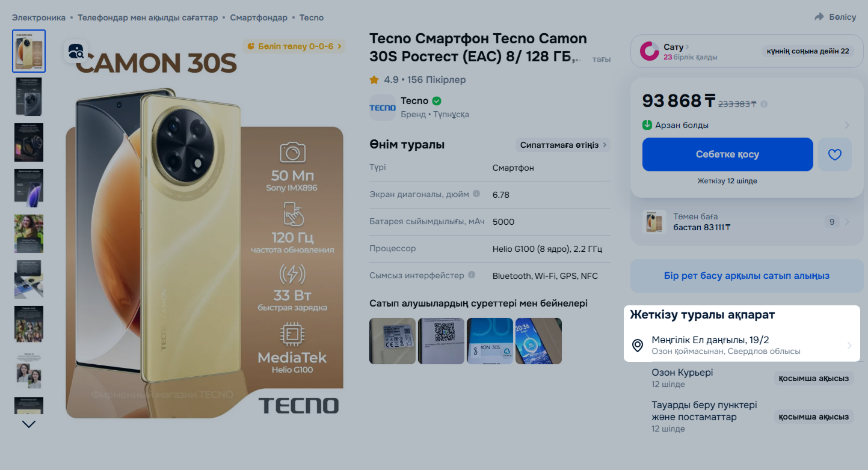Click the visual search icon on product image
The image size is (868, 470).
coord(76,52)
